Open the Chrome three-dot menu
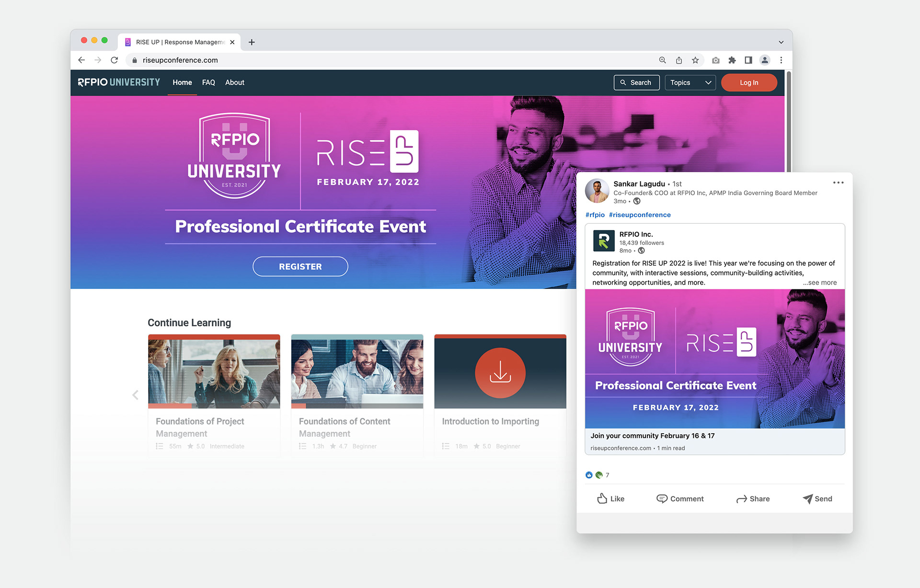Viewport: 920px width, 588px height. (781, 60)
